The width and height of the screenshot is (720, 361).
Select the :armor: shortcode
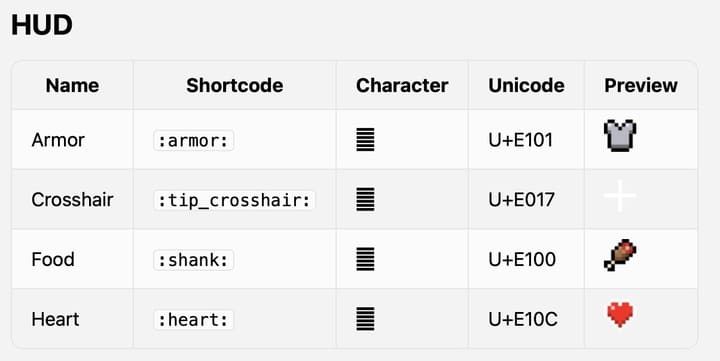pos(193,141)
